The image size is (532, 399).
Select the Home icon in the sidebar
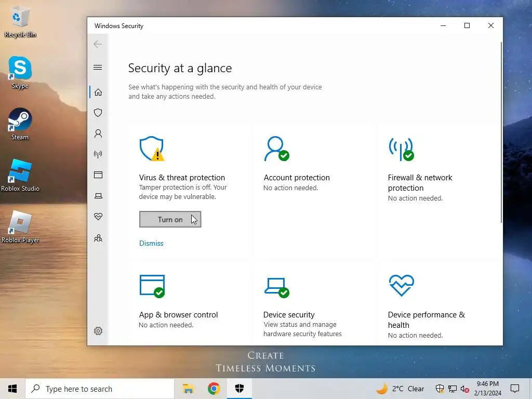[98, 92]
